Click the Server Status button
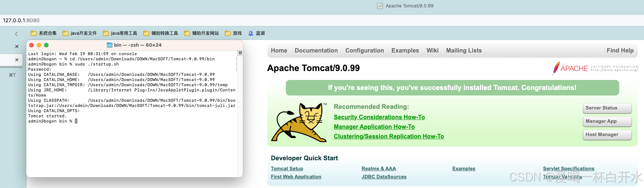The image size is (644, 188). 607,108
